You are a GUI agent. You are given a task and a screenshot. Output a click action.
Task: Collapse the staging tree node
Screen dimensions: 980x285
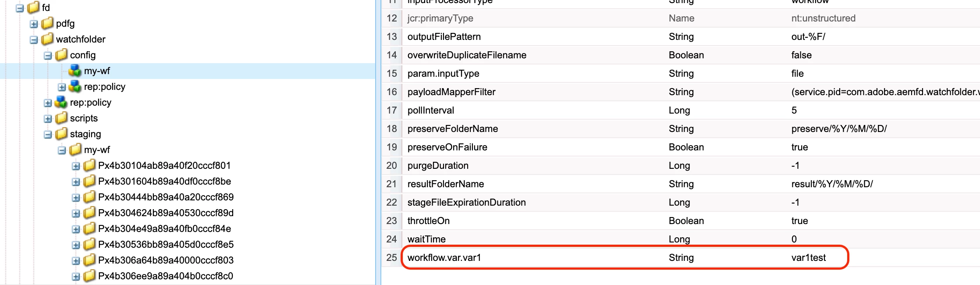48,135
